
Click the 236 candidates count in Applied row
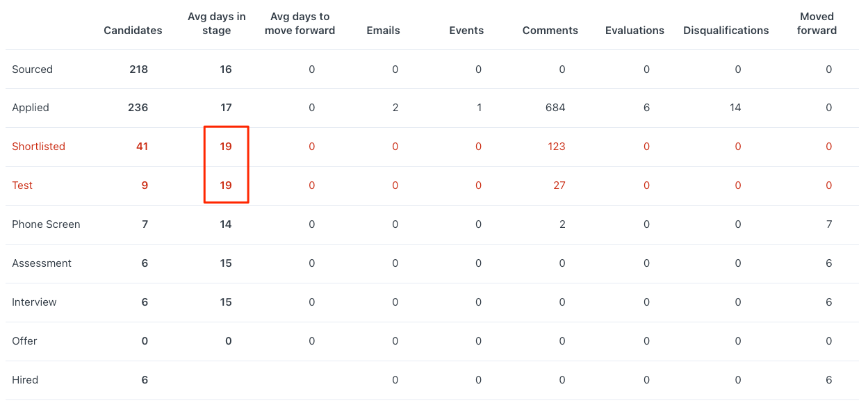pyautogui.click(x=138, y=108)
